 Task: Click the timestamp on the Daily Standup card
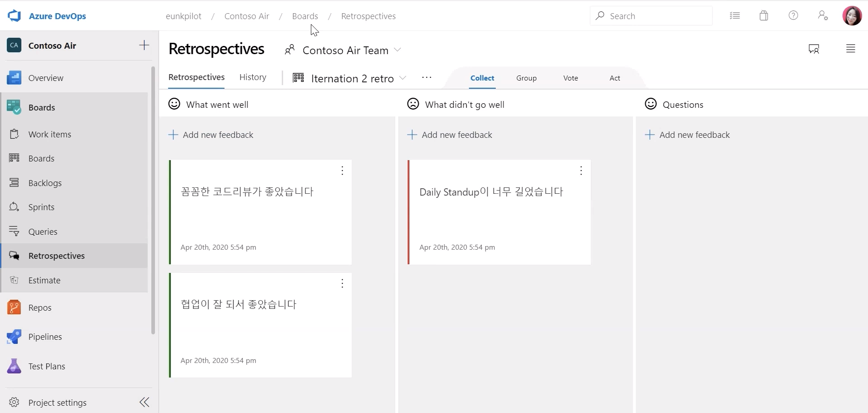[457, 247]
